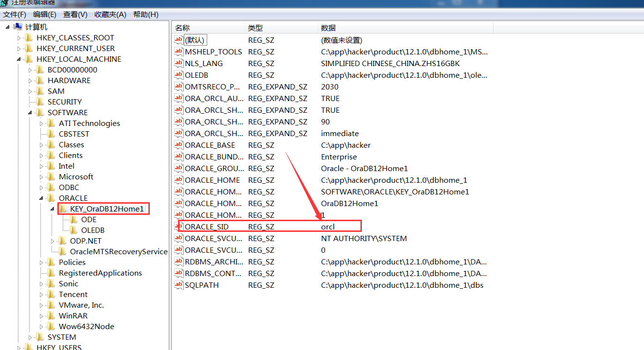Click the 计算机 computer icon
This screenshot has height=350, width=644.
(x=18, y=27)
